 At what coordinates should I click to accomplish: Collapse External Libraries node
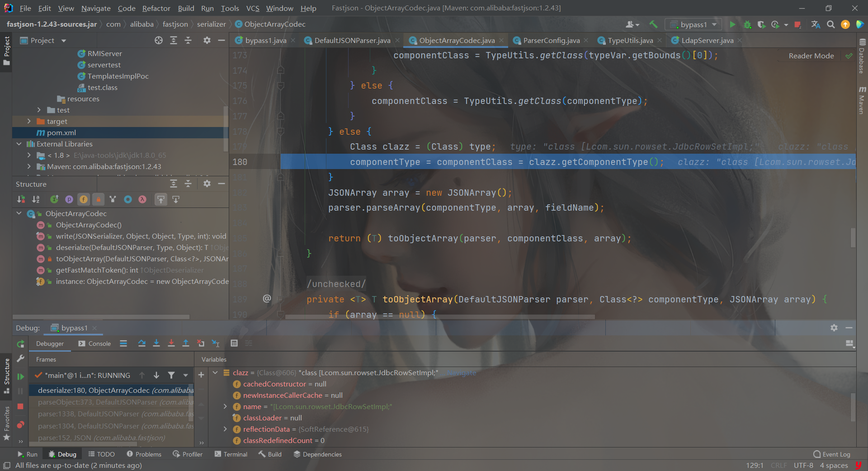[x=19, y=144]
